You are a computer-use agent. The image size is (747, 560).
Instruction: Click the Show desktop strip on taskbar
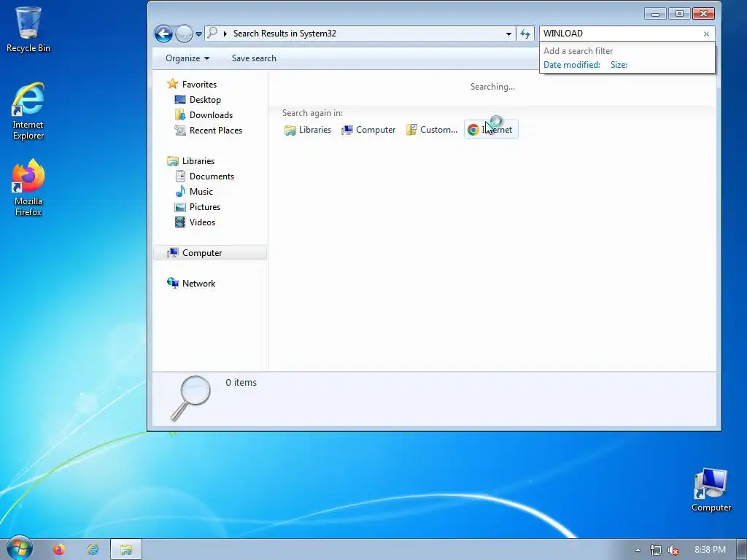click(741, 550)
